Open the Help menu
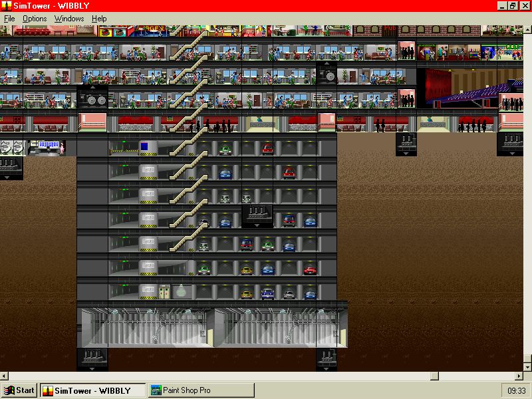This screenshot has height=399, width=532. [99, 19]
